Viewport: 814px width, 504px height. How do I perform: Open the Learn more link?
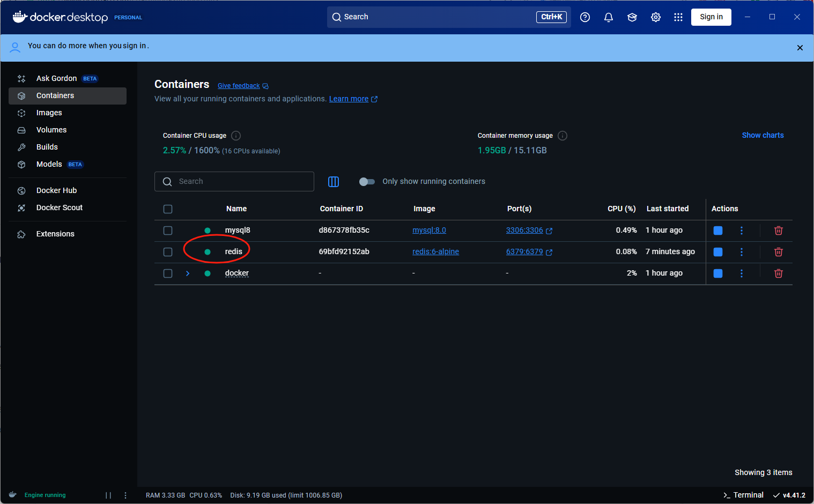[x=353, y=99]
